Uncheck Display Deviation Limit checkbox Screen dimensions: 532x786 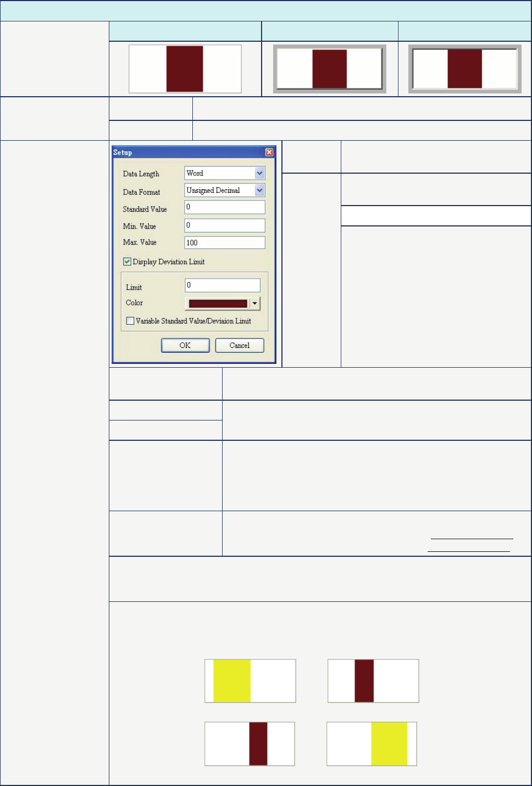[x=128, y=262]
